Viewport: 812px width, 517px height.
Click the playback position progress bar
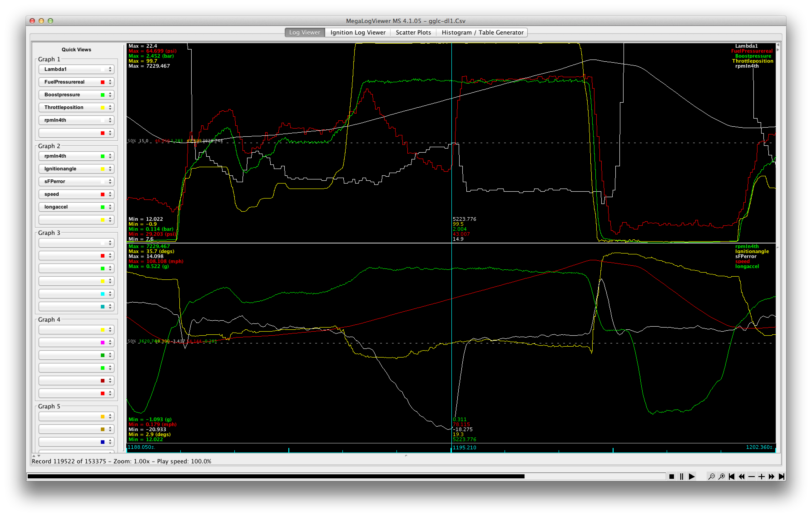tap(337, 477)
